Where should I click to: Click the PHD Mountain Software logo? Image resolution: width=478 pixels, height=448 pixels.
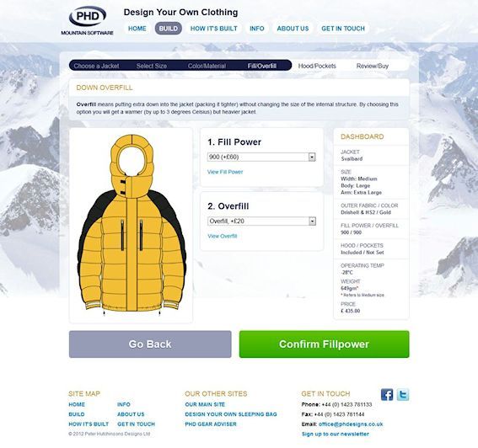pos(87,20)
